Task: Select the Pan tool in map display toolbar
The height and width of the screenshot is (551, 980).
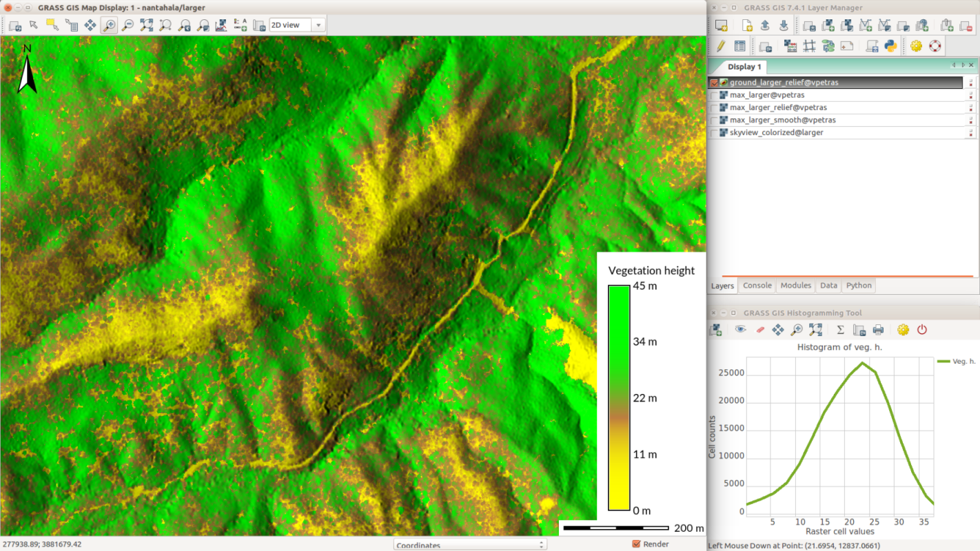Action: (90, 25)
